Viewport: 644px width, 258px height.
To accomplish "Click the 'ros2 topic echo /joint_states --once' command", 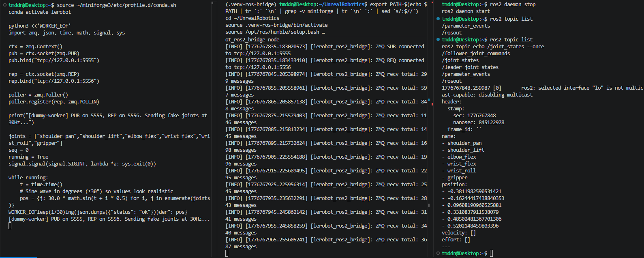I will [x=493, y=46].
